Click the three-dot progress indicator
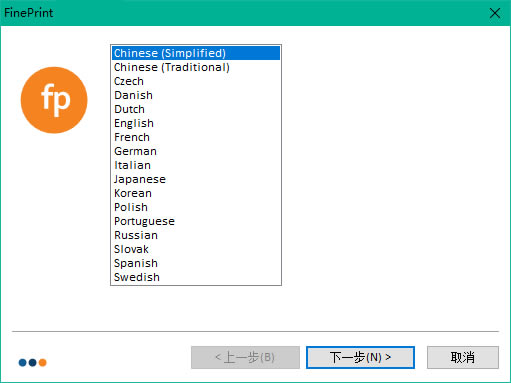The image size is (511, 383). (32, 362)
